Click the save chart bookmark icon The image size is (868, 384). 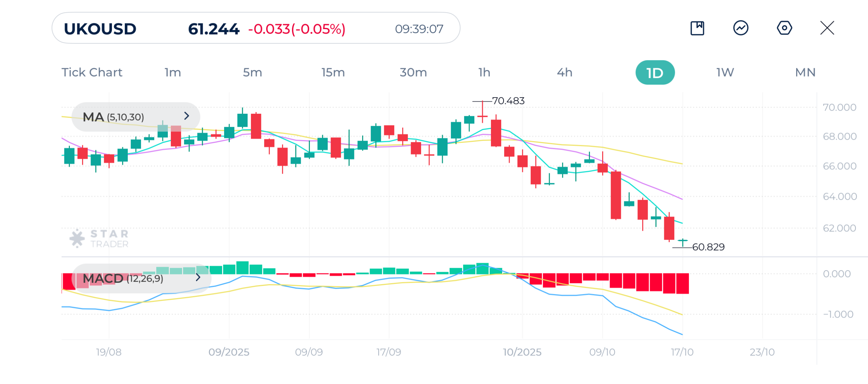(697, 28)
